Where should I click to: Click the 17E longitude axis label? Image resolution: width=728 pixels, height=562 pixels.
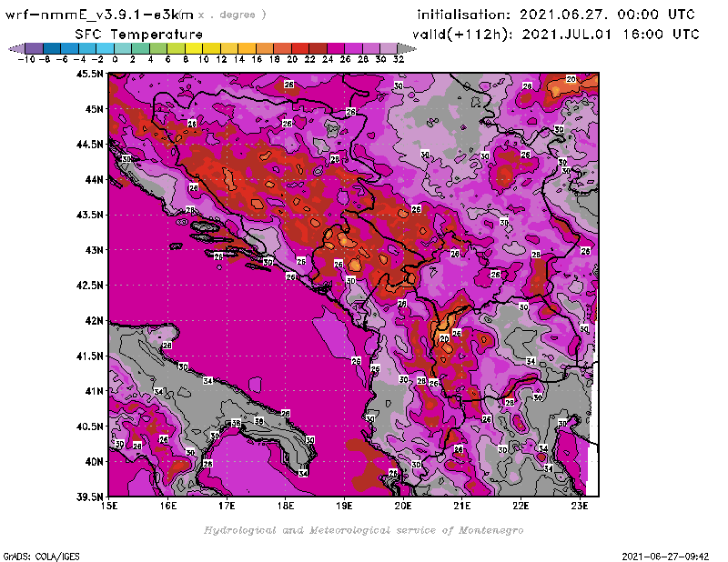click(227, 506)
